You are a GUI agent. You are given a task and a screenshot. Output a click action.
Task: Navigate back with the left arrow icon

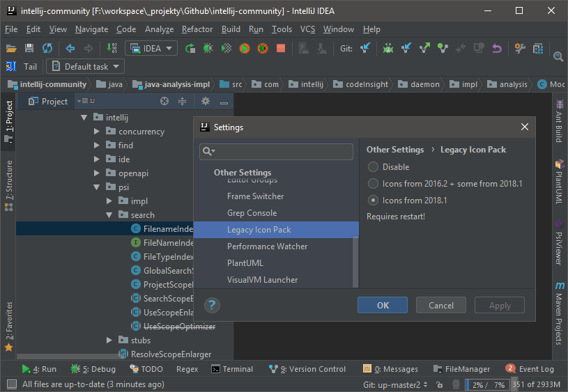click(70, 48)
